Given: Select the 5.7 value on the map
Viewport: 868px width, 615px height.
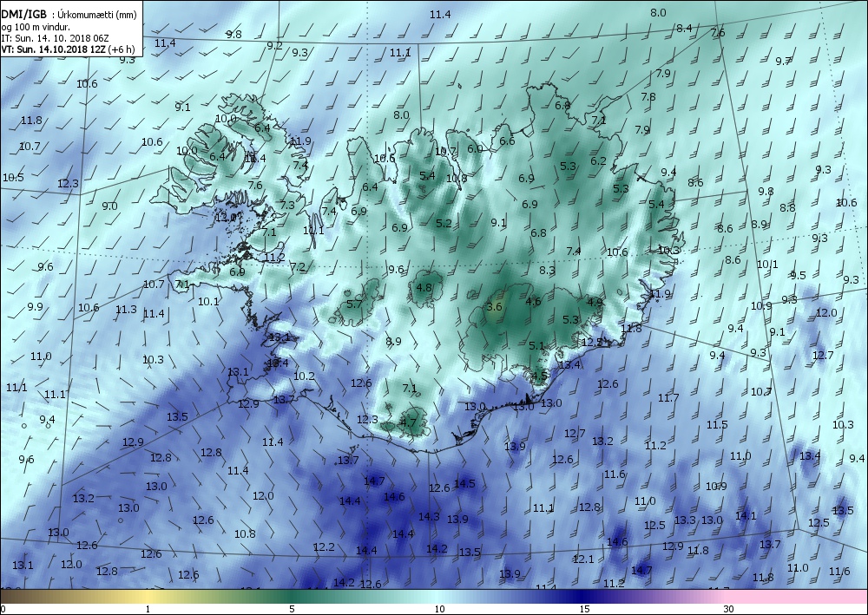Looking at the screenshot, I should click(354, 304).
